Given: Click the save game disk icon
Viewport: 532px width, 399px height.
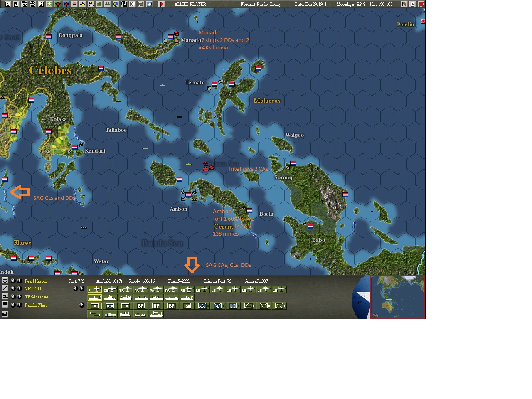Looking at the screenshot, I should 8,4.
